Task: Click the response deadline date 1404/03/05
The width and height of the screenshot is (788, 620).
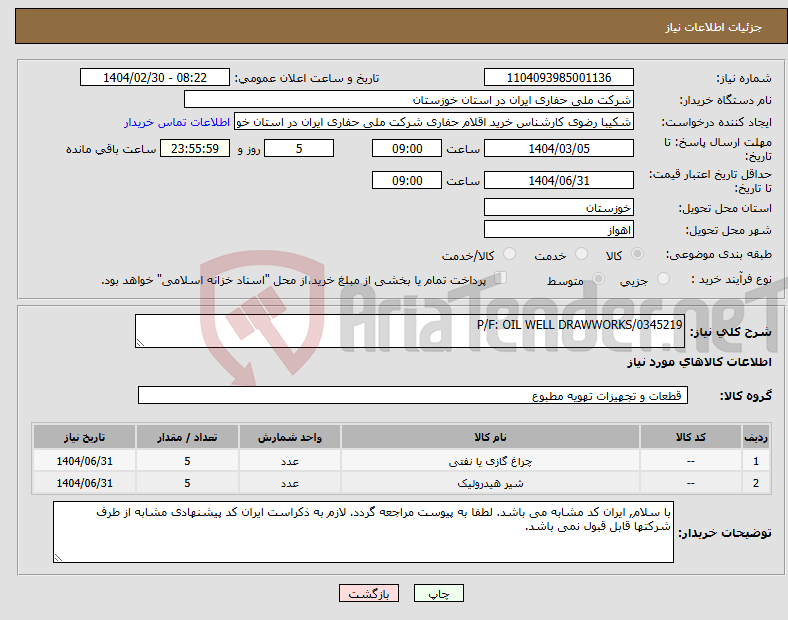Action: [x=558, y=149]
